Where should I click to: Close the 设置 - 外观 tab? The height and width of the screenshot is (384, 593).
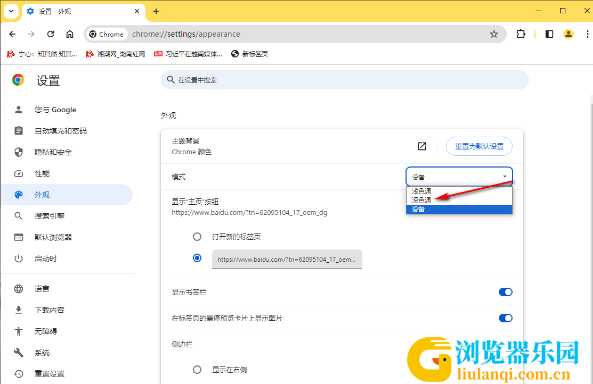point(137,11)
